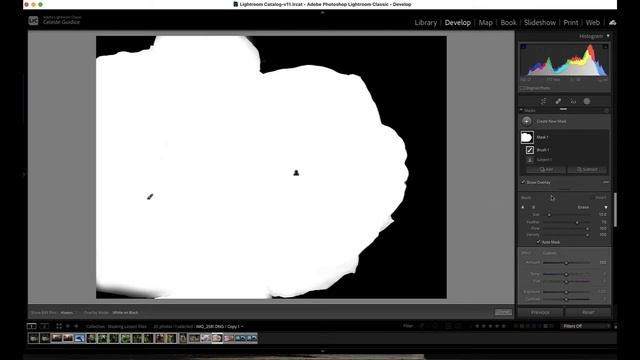
Task: Open the Effect Custom preset dropdown
Action: pyautogui.click(x=550, y=253)
